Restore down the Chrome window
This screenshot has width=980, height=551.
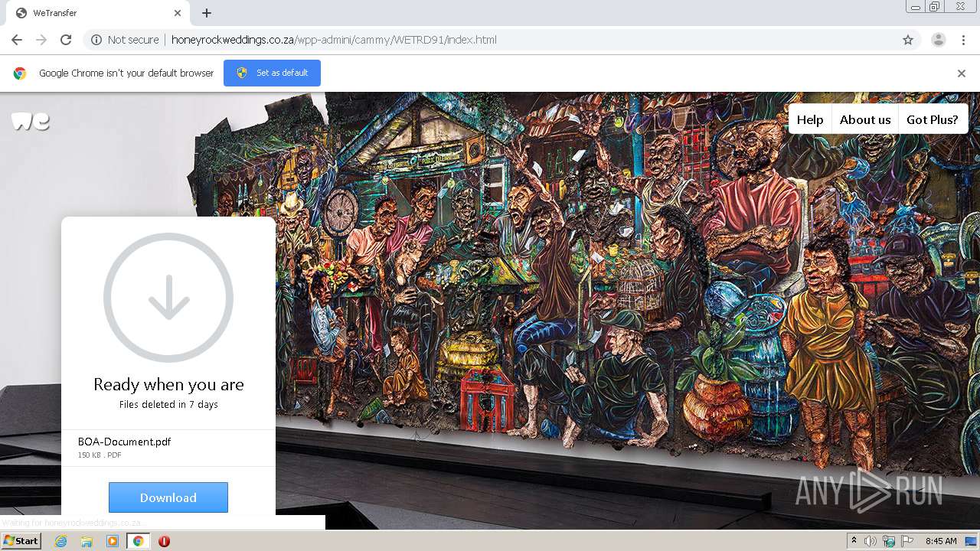pyautogui.click(x=935, y=7)
